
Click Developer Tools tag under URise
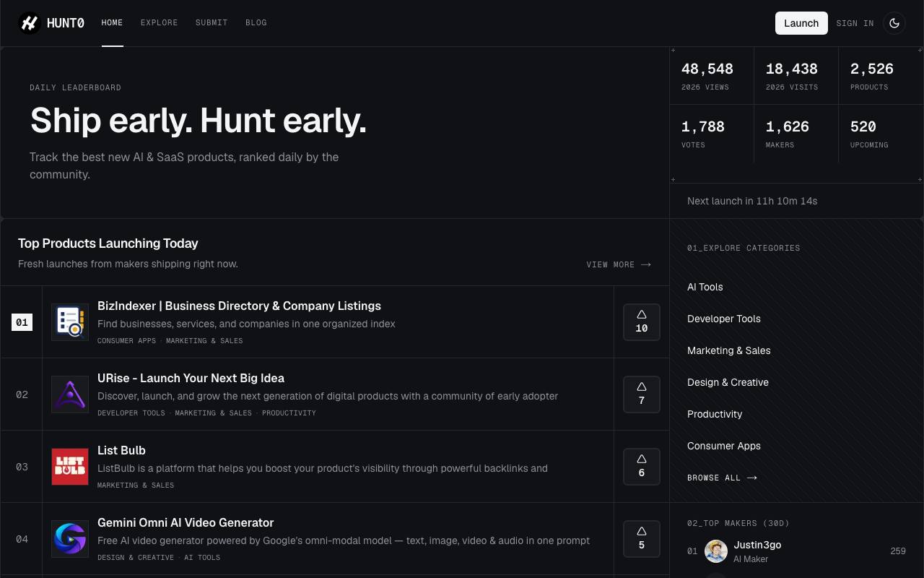(131, 413)
